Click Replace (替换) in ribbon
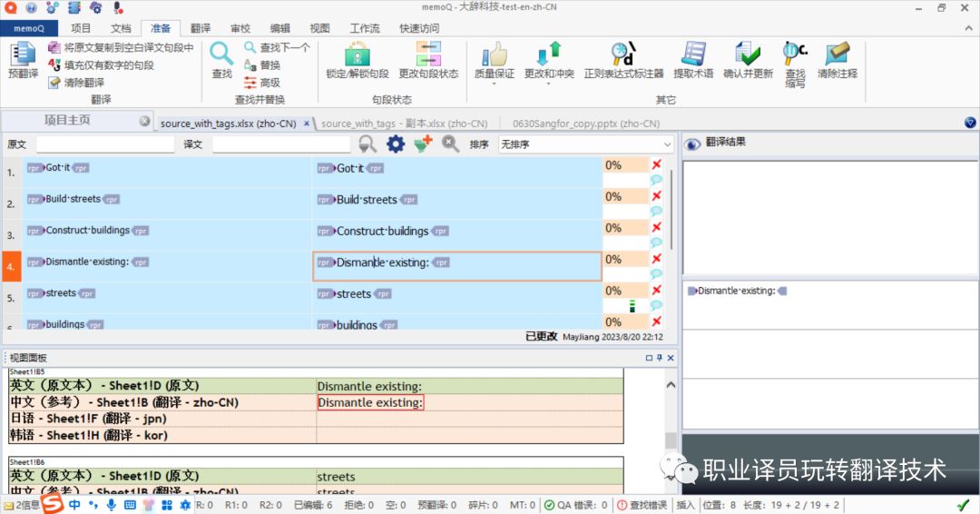Viewport: 980px width, 514px height. click(262, 65)
